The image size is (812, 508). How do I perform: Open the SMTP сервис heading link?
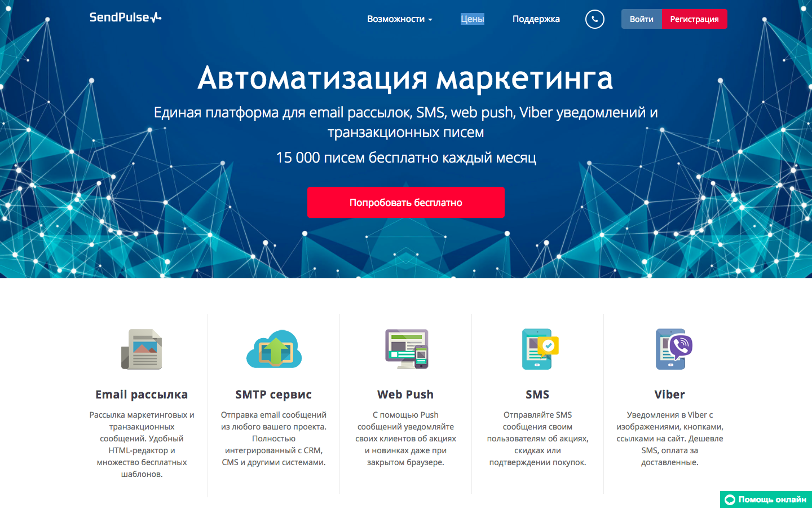pyautogui.click(x=273, y=395)
